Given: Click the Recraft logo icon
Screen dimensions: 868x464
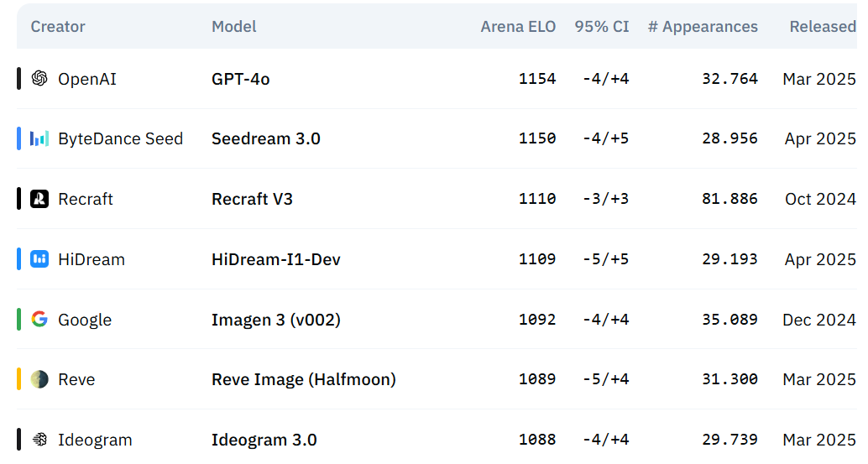Looking at the screenshot, I should (39, 199).
